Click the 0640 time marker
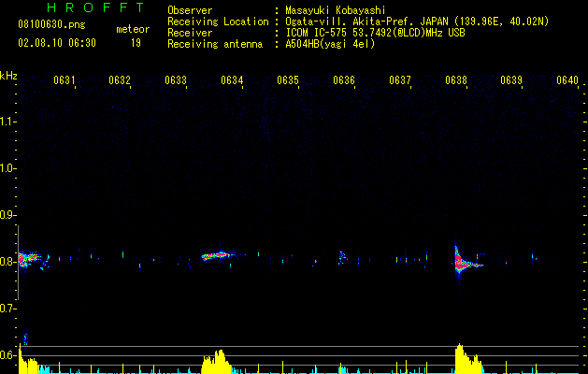The width and height of the screenshot is (588, 374). click(x=567, y=80)
